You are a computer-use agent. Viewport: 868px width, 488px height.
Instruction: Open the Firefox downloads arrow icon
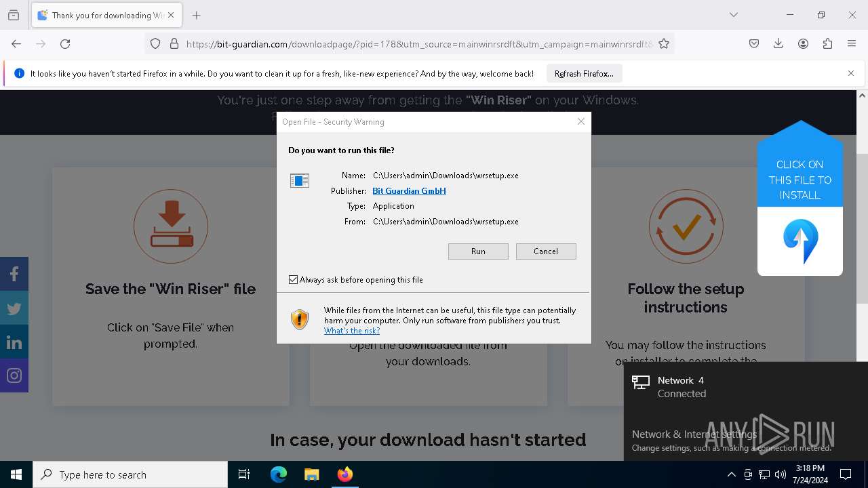pyautogui.click(x=778, y=43)
